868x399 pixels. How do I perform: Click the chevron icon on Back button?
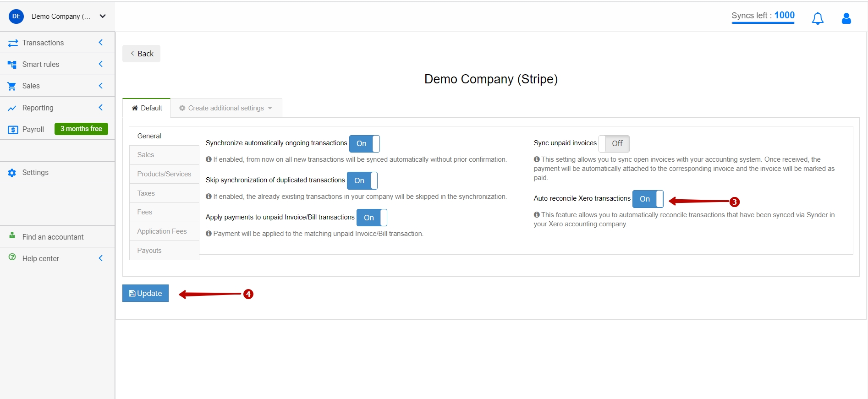coord(132,53)
